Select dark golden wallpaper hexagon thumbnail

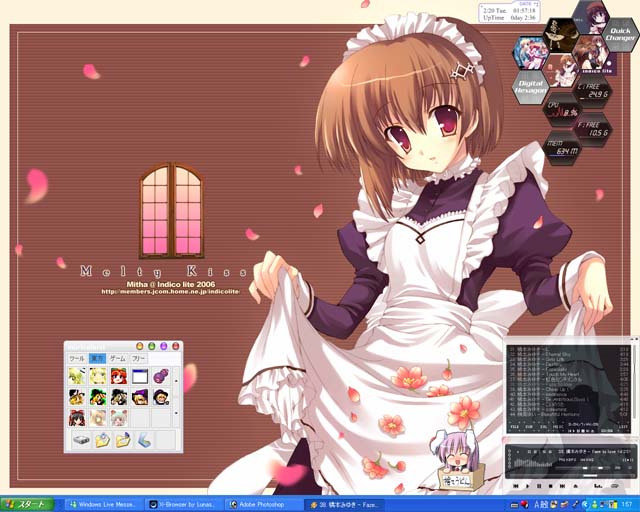[560, 35]
